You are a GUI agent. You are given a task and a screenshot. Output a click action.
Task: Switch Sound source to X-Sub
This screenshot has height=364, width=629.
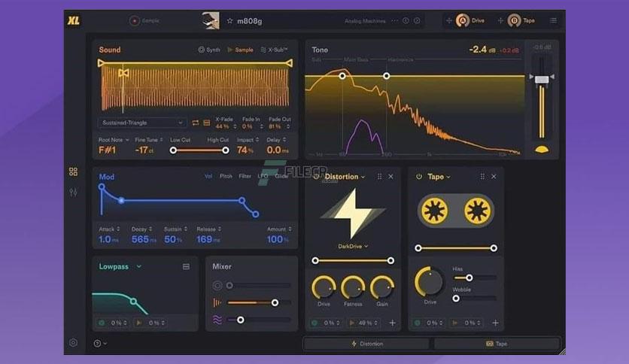(x=274, y=50)
